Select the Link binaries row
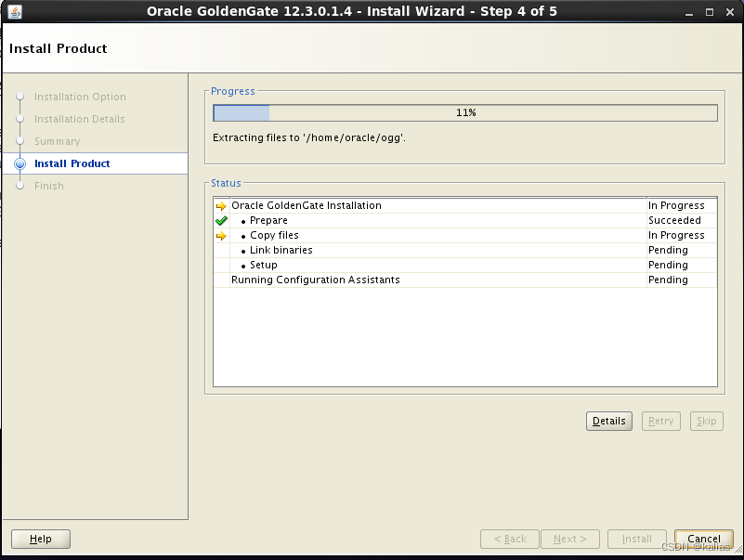 [x=465, y=250]
